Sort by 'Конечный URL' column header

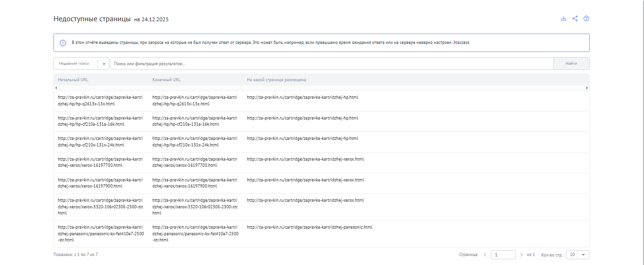pyautogui.click(x=166, y=80)
